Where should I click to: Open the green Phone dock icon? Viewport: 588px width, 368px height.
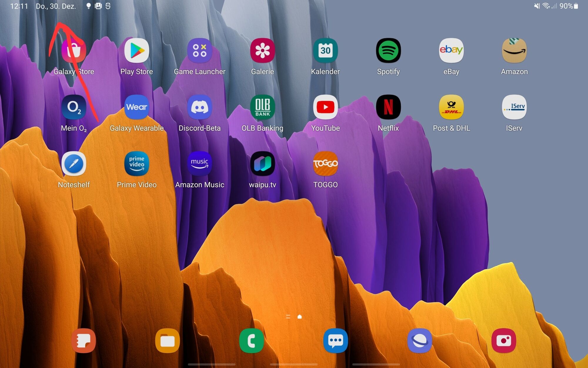252,341
